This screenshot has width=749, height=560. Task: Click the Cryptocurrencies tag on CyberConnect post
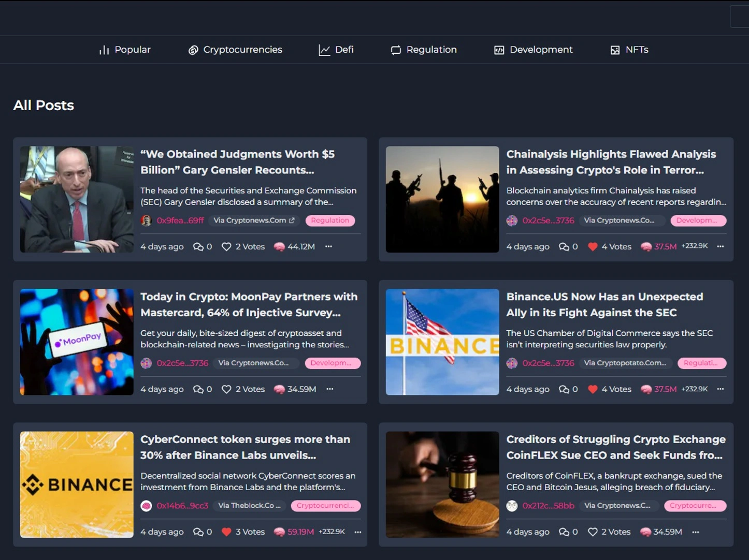point(326,506)
